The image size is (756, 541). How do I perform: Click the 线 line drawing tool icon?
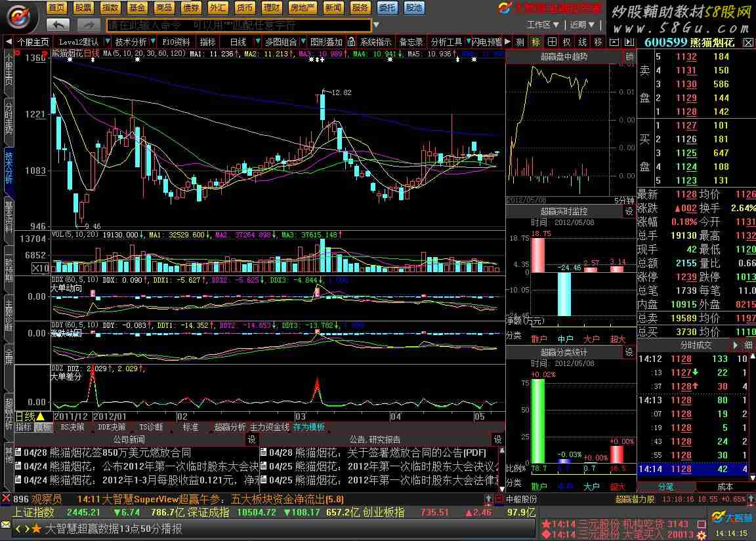click(x=582, y=42)
